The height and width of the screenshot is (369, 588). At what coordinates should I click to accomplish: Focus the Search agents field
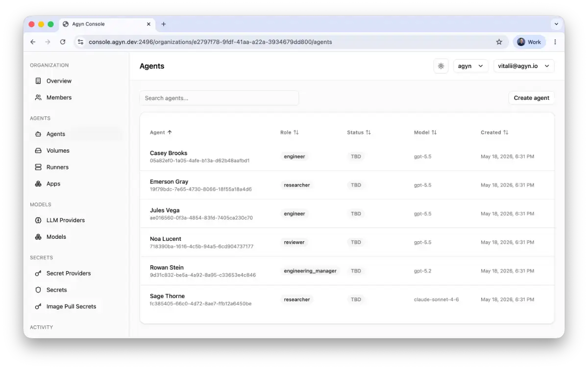219,98
